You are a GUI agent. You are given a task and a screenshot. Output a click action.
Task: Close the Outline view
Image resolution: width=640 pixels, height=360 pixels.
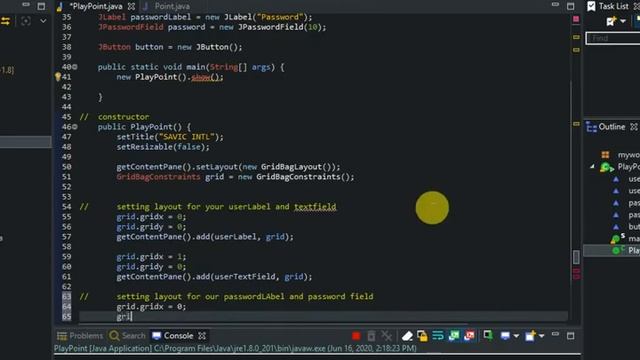point(634,127)
